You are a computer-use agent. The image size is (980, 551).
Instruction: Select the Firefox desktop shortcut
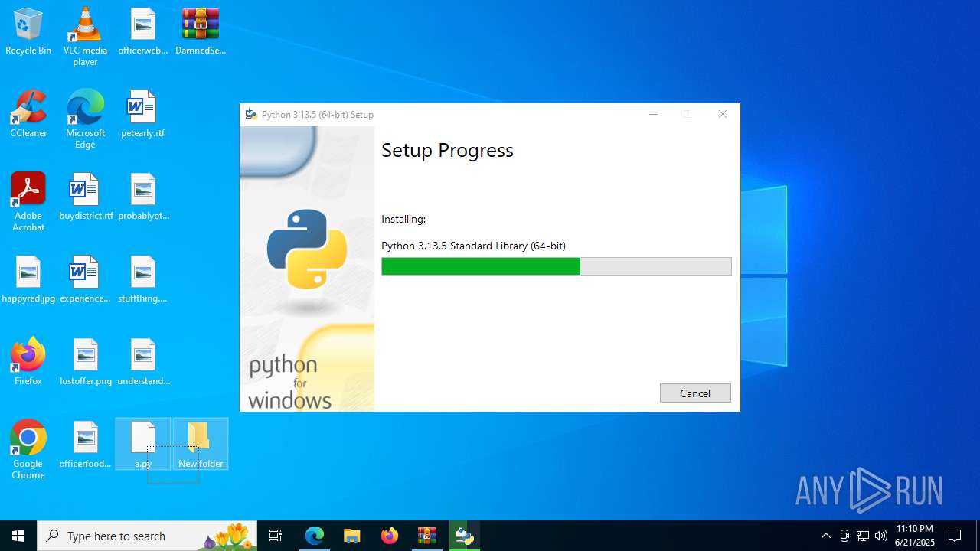pyautogui.click(x=28, y=361)
